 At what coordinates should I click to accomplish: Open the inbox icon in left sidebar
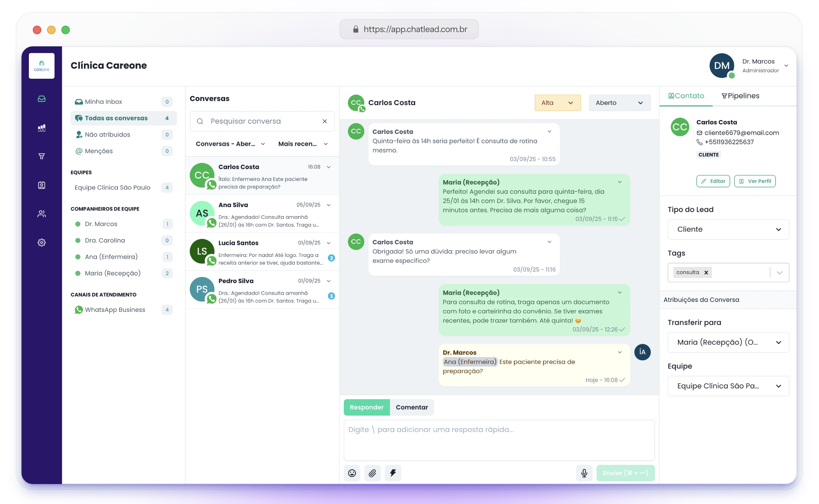(x=42, y=99)
